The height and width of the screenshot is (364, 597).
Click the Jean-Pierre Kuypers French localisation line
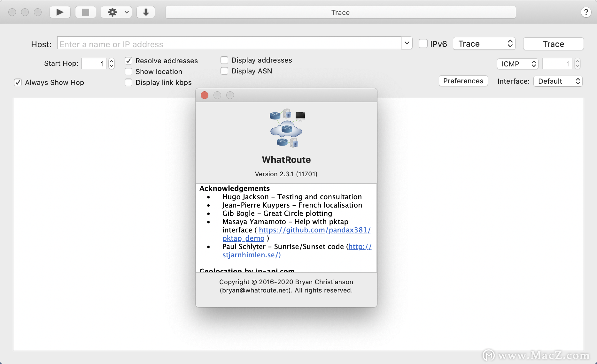(292, 205)
